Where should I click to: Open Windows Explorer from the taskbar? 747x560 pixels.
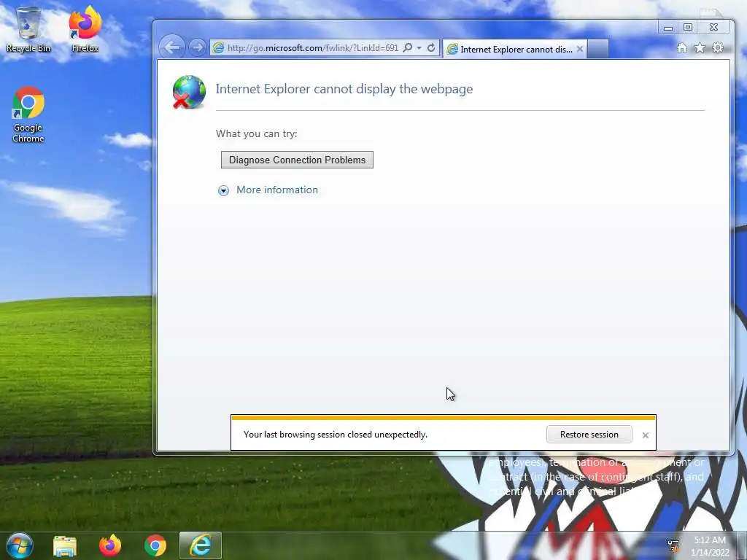coord(65,545)
